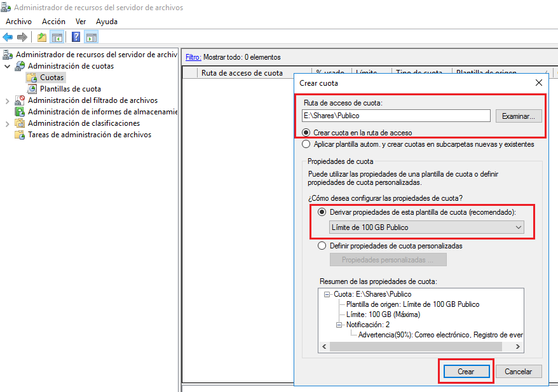Click the Crear button
The height and width of the screenshot is (392, 558).
(466, 372)
